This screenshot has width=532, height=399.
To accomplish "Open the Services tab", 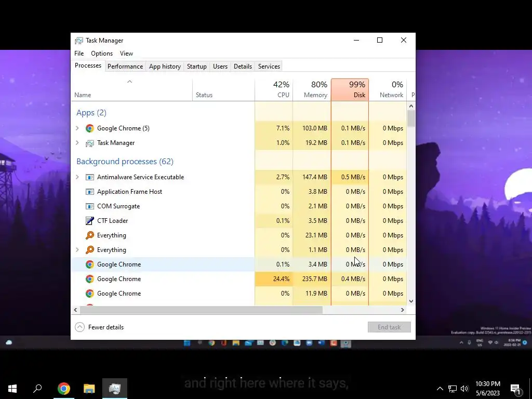I will click(269, 66).
